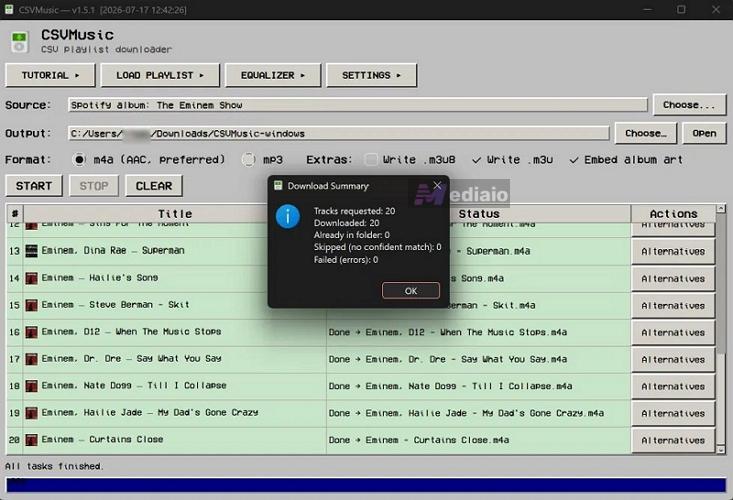Image resolution: width=733 pixels, height=500 pixels.
Task: Click the blue progress bar at bottom
Action: 366,485
